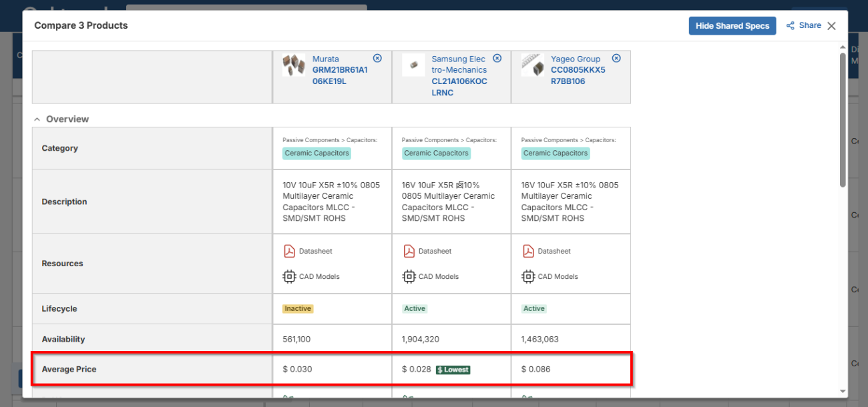This screenshot has width=868, height=407.
Task: Click the Murata Datasheet PDF icon
Action: tap(289, 251)
